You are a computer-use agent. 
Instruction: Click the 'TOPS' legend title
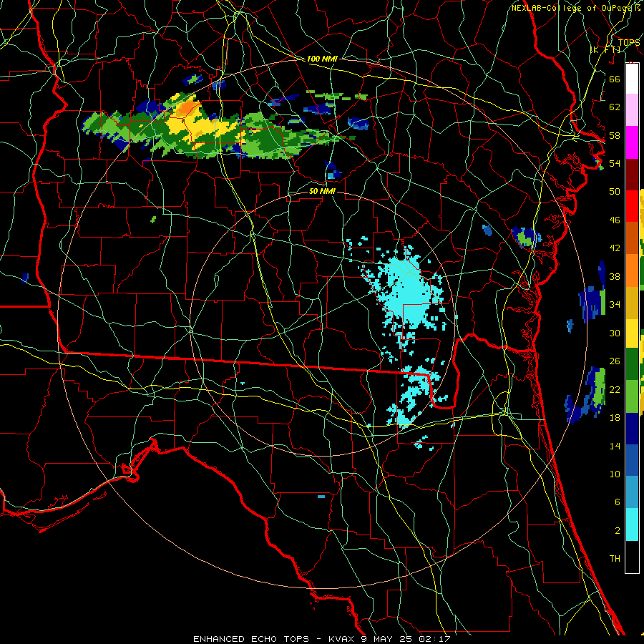[628, 42]
